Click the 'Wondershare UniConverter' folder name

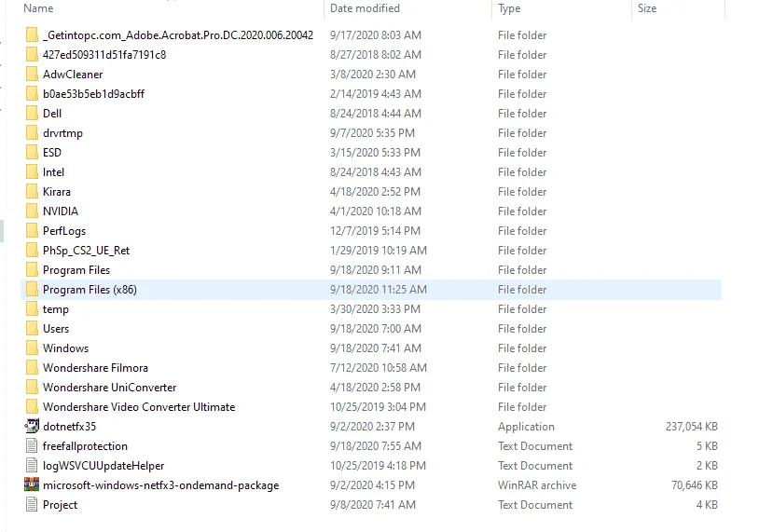click(109, 388)
